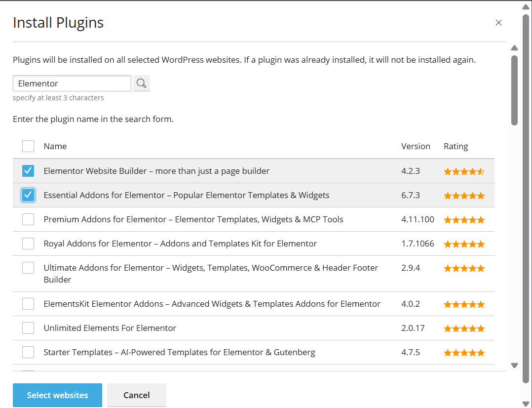Image resolution: width=532 pixels, height=408 pixels.
Task: Uncheck Elementor Website Builder plugin checkbox
Action: pyautogui.click(x=28, y=171)
